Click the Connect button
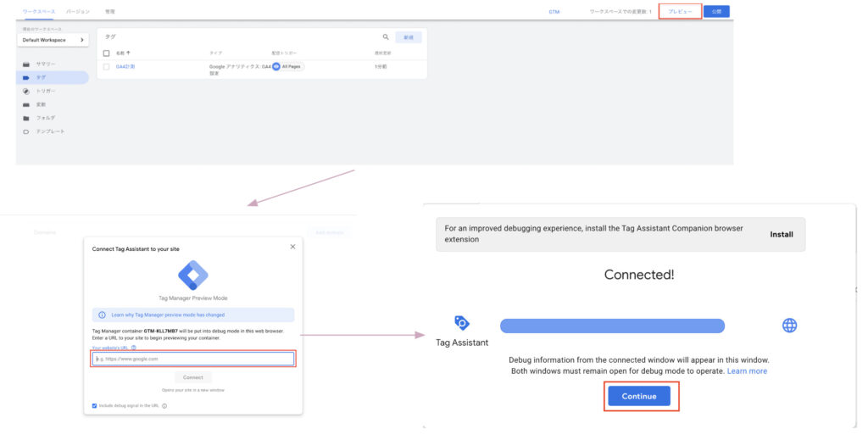The height and width of the screenshot is (440, 868). point(193,377)
